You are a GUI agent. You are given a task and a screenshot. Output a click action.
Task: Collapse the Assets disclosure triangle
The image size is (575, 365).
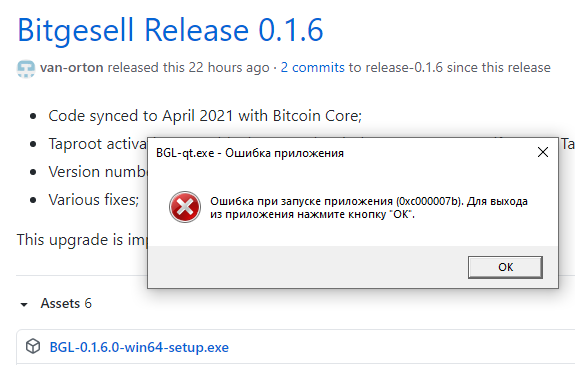tap(24, 304)
